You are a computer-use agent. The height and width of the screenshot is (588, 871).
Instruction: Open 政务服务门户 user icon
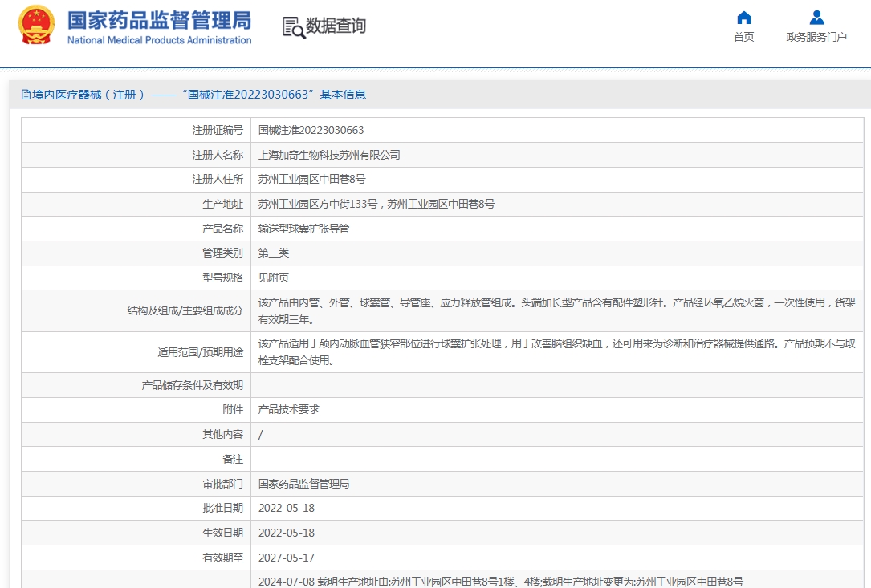coord(816,18)
